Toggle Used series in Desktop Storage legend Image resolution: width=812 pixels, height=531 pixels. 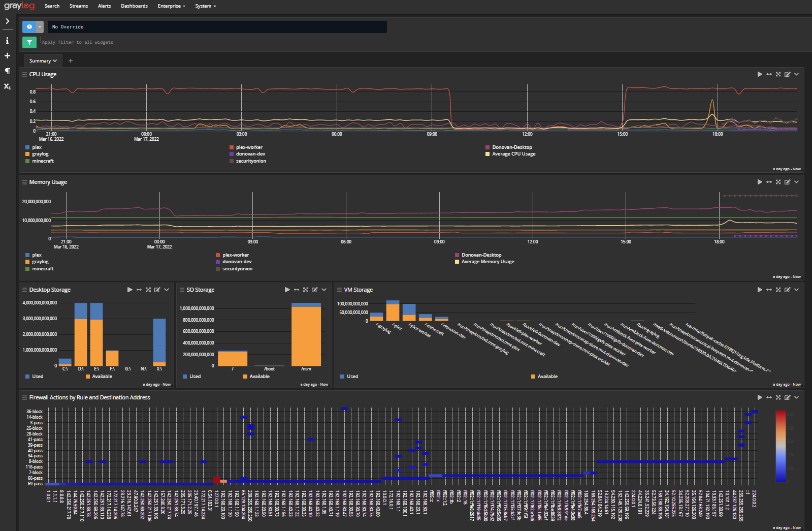(x=38, y=377)
